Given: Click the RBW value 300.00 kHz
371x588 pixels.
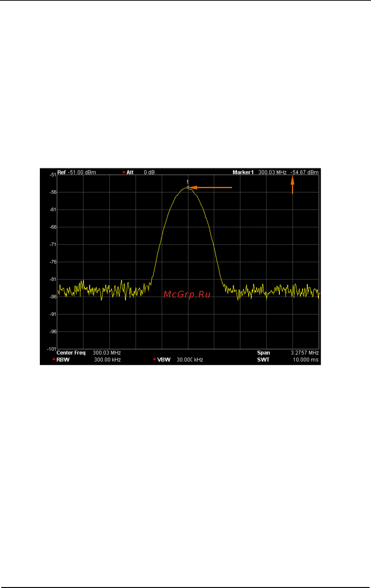Looking at the screenshot, I should [x=107, y=360].
